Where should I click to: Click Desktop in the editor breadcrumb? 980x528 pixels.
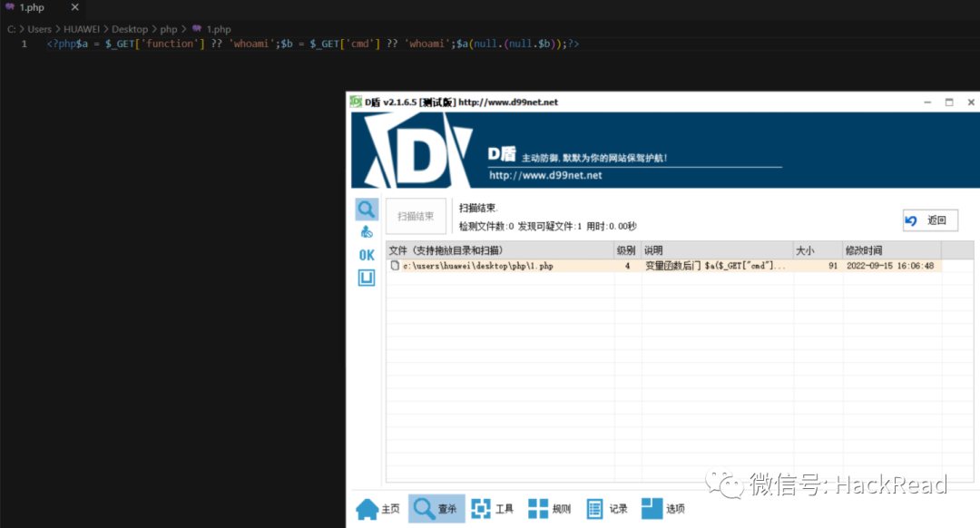tap(130, 29)
